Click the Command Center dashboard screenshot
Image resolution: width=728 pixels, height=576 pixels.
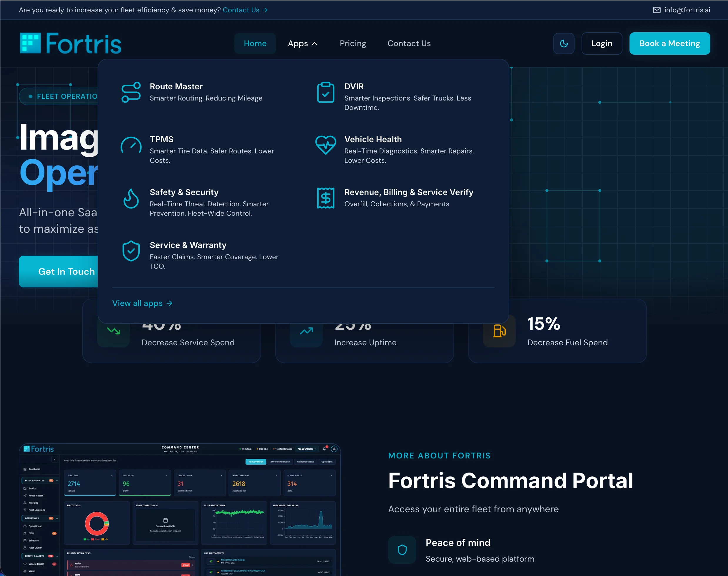pyautogui.click(x=180, y=510)
